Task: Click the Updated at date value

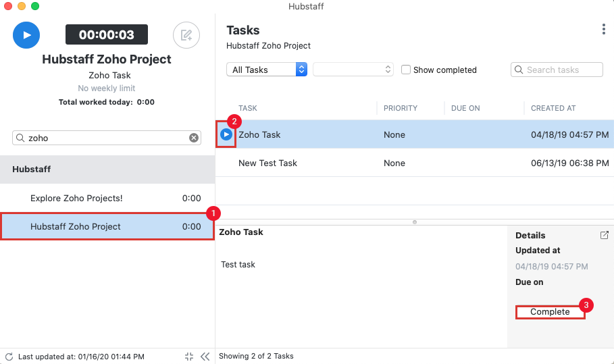Action: (x=552, y=267)
